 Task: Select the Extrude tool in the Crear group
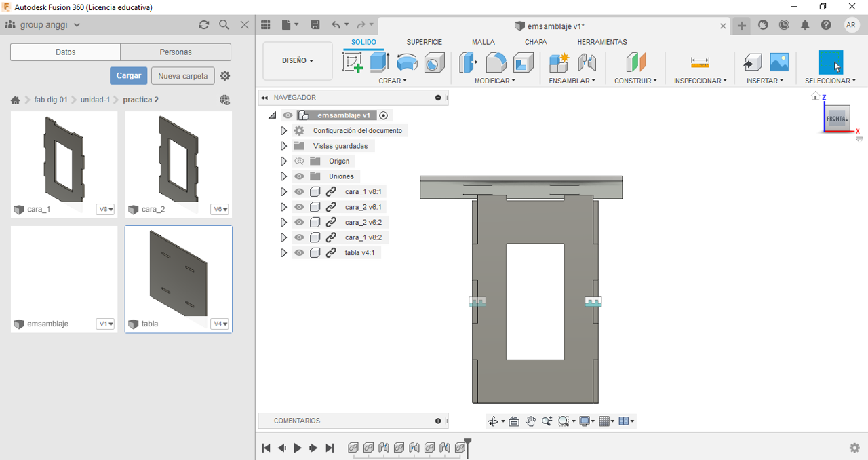(x=379, y=62)
